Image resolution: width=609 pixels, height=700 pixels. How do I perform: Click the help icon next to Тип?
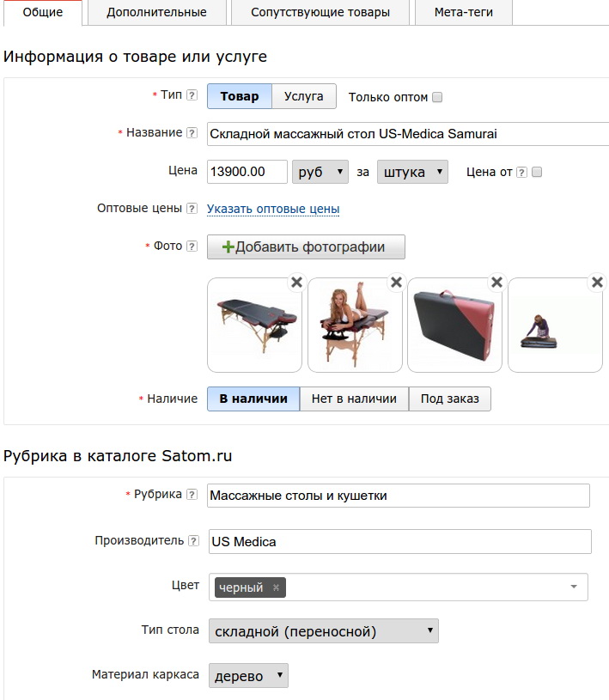[x=192, y=95]
